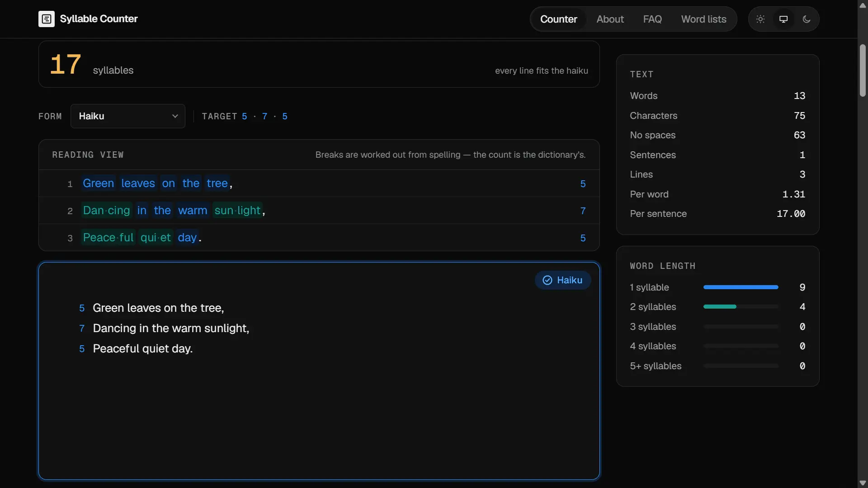
Task: Click the word 'sun·light' in reading view
Action: click(237, 211)
